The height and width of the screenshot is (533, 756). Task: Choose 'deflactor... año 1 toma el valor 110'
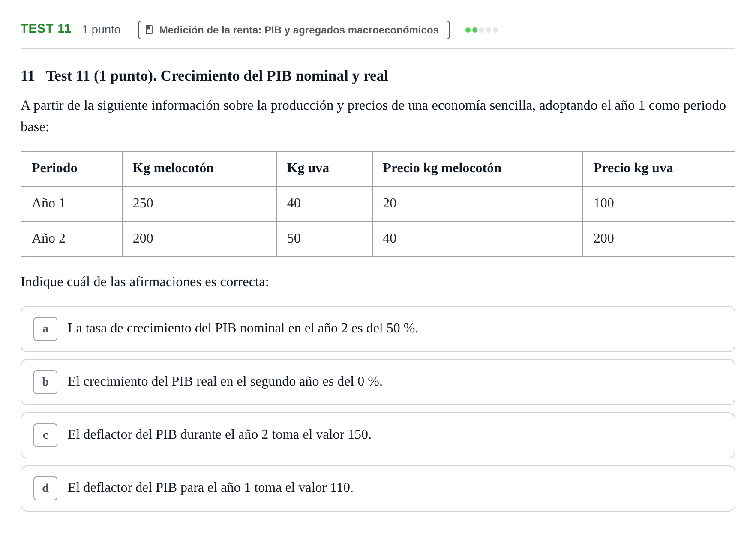[x=378, y=488]
